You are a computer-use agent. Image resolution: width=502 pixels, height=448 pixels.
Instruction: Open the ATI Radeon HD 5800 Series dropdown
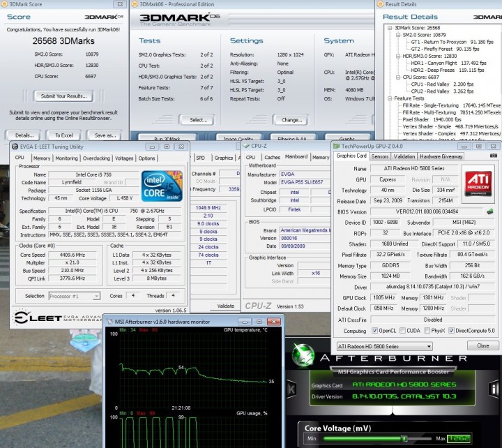pos(384,346)
